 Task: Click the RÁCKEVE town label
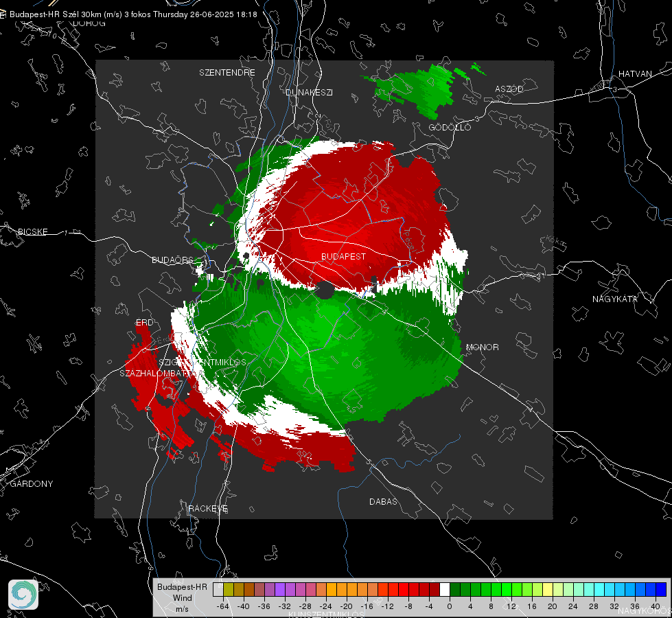[x=208, y=508]
